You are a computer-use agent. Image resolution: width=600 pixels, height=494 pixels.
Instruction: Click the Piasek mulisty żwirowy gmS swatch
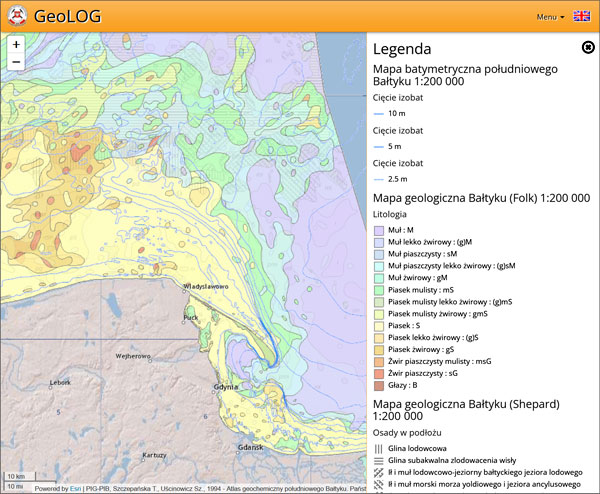378,314
